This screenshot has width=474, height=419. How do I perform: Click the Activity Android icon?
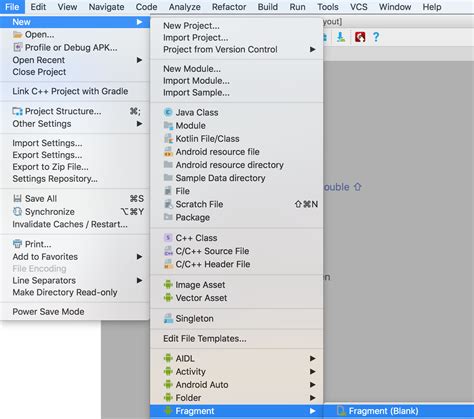168,371
